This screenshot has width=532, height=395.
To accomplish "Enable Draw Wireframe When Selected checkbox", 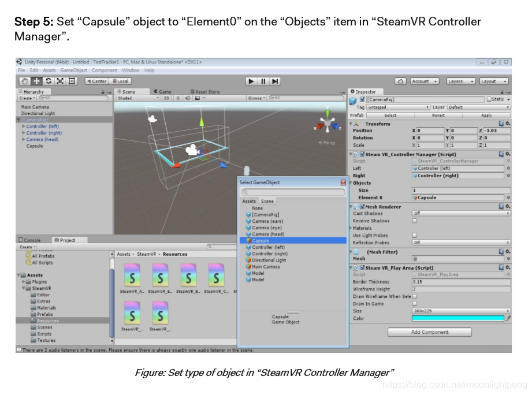I will coord(415,296).
